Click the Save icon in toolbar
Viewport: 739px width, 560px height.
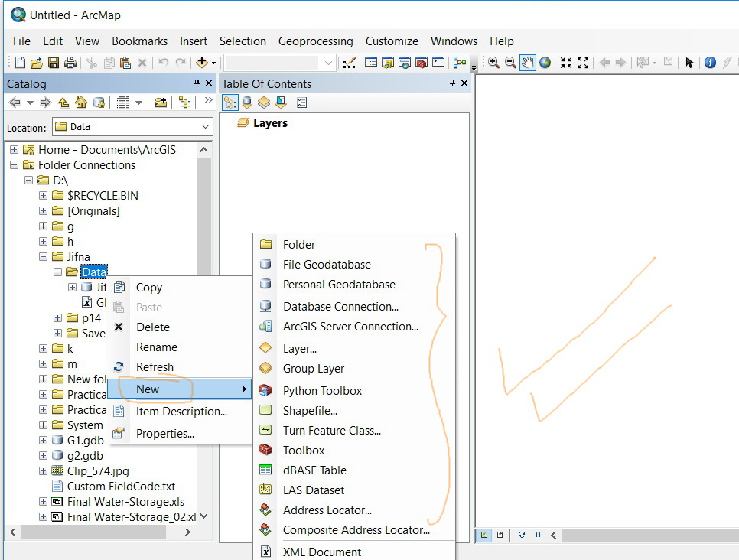54,62
